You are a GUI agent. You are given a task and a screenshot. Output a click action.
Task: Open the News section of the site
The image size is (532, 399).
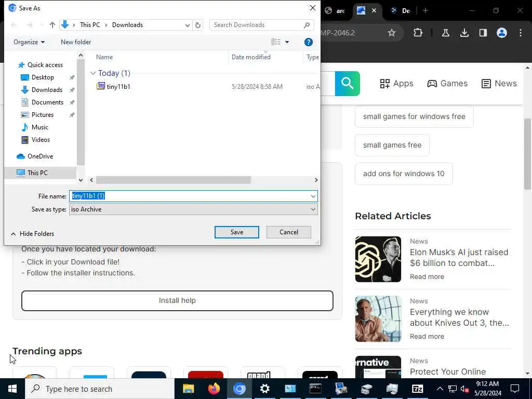(499, 84)
